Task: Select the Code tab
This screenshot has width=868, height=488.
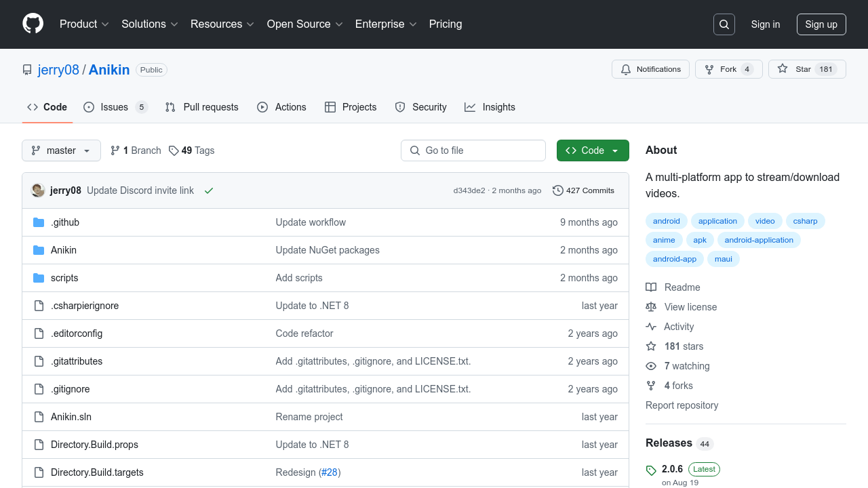Action: click(47, 107)
